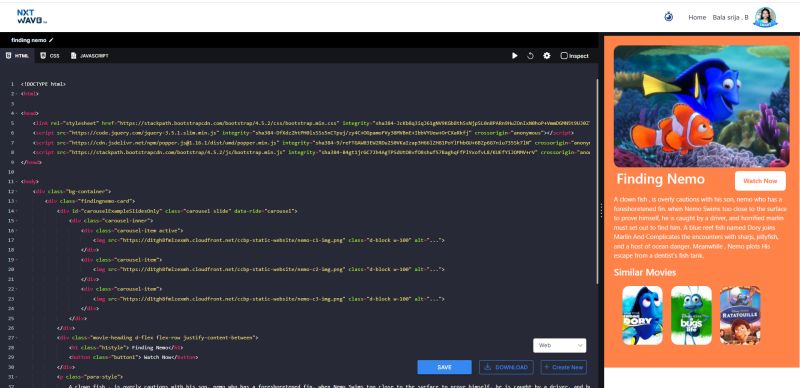Collapse the body tag on line 11
The image size is (800, 388).
coord(17,181)
